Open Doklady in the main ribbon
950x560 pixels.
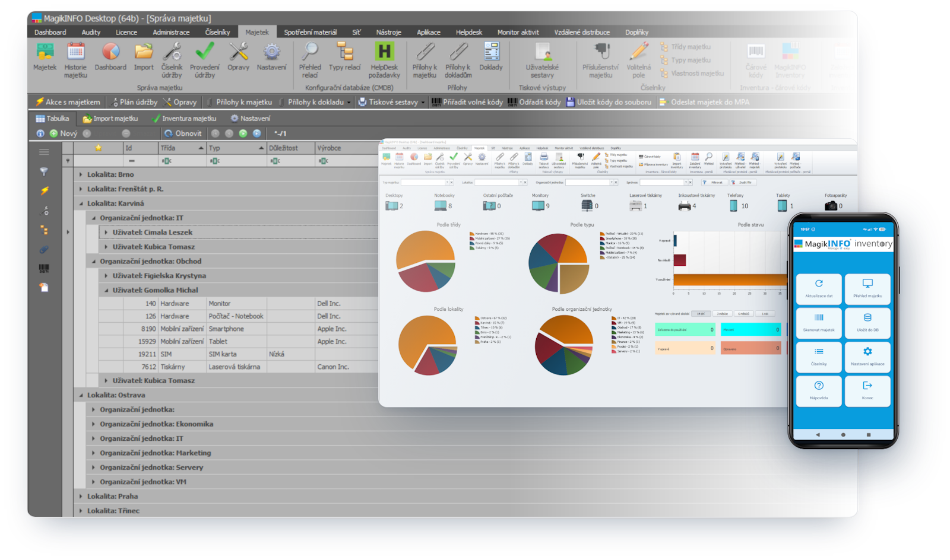coord(491,57)
